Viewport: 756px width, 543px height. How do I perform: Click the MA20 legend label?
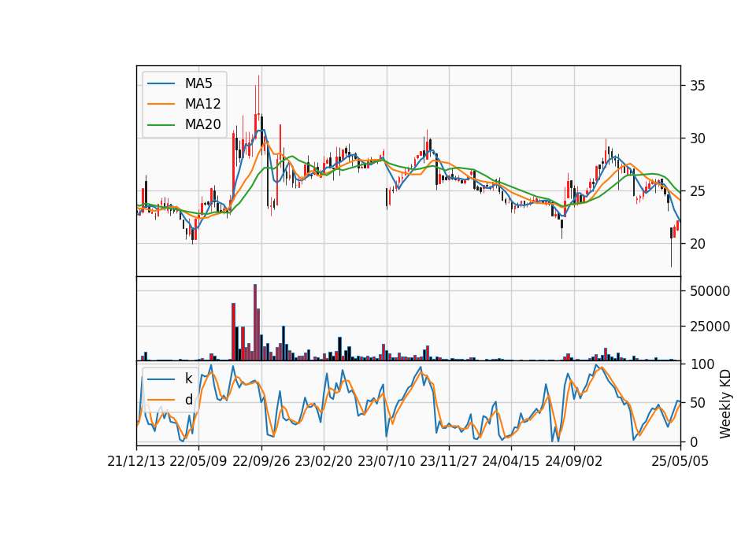click(202, 124)
